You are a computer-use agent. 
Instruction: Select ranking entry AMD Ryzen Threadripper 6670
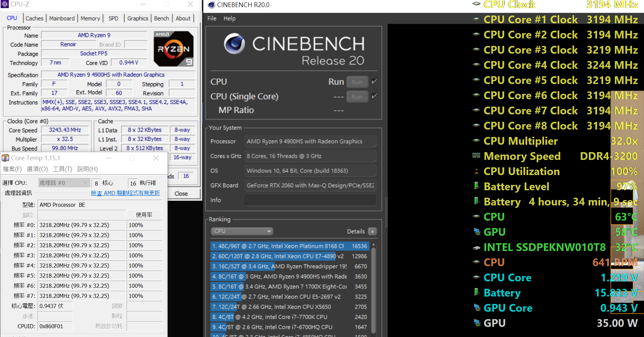pyautogui.click(x=289, y=266)
